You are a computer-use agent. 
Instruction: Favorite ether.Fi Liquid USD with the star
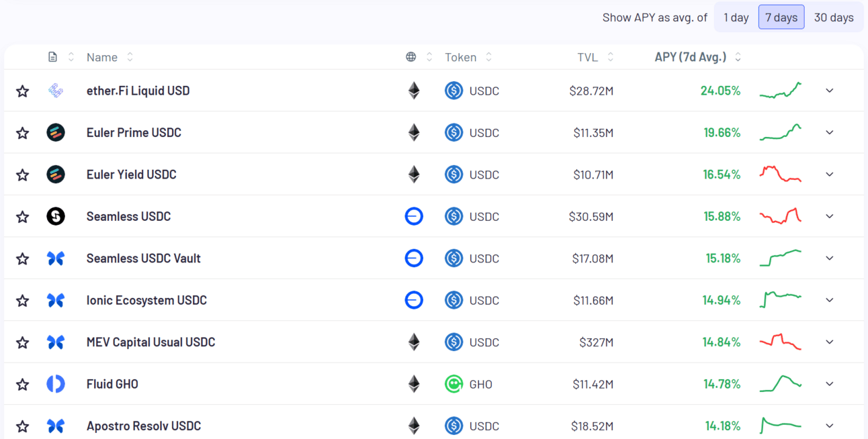point(23,91)
